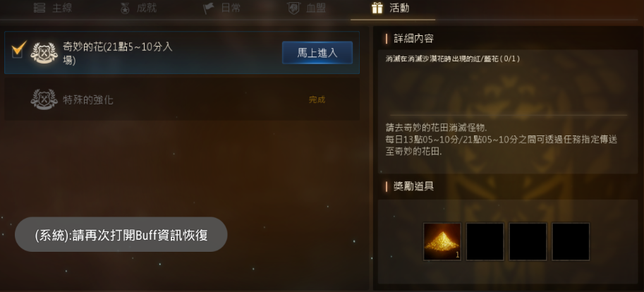Go to the 血盟 tab
Screen dimensions: 644x292
point(306,8)
